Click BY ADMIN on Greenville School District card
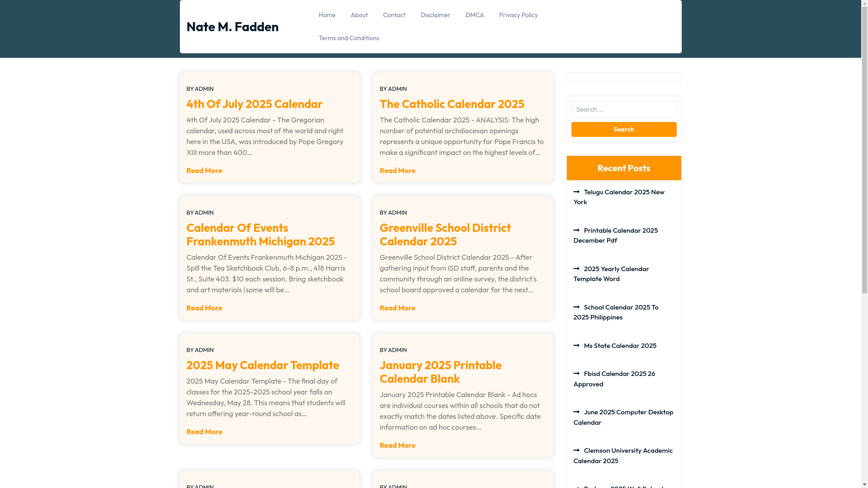Screen dimensions: 868x488 393,212
